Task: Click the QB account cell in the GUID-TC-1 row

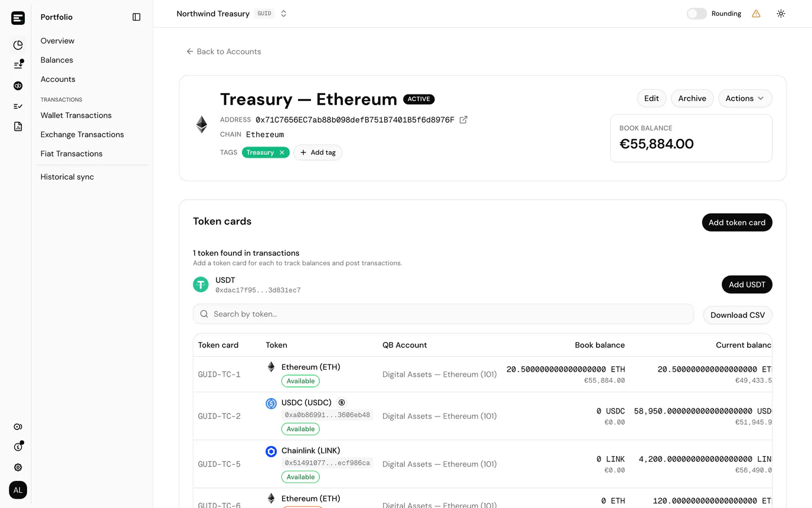Action: pyautogui.click(x=440, y=375)
